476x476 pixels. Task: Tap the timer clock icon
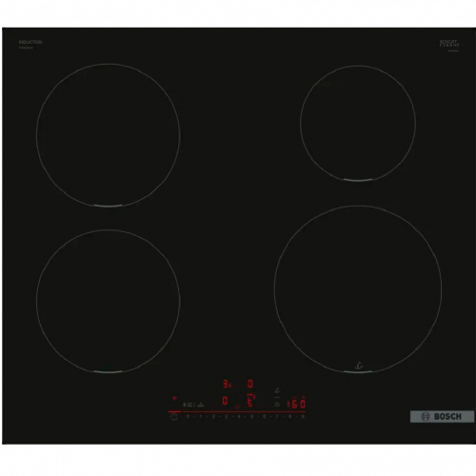277,405
